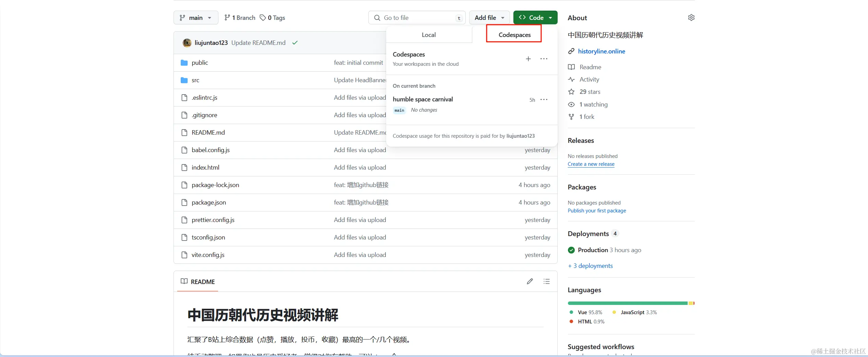
Task: Click the package.json file icon
Action: [184, 202]
